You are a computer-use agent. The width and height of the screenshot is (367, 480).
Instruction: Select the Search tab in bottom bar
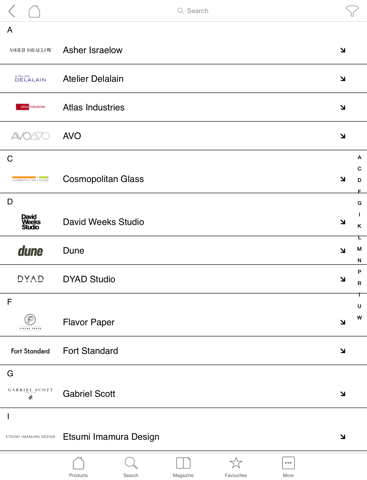[x=131, y=467]
